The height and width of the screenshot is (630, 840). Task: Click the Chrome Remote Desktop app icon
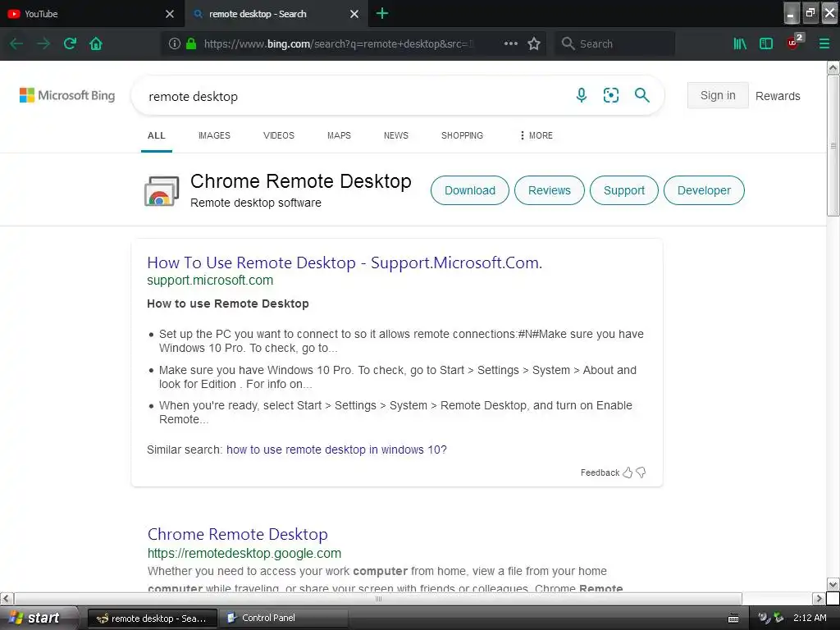pyautogui.click(x=162, y=191)
